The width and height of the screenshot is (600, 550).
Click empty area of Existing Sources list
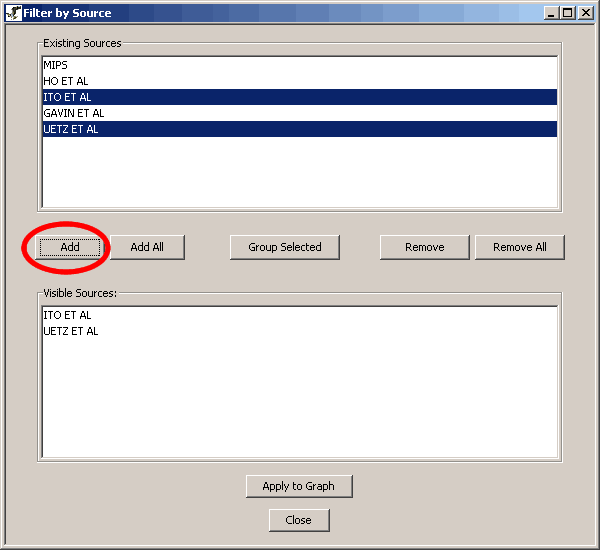(300, 175)
